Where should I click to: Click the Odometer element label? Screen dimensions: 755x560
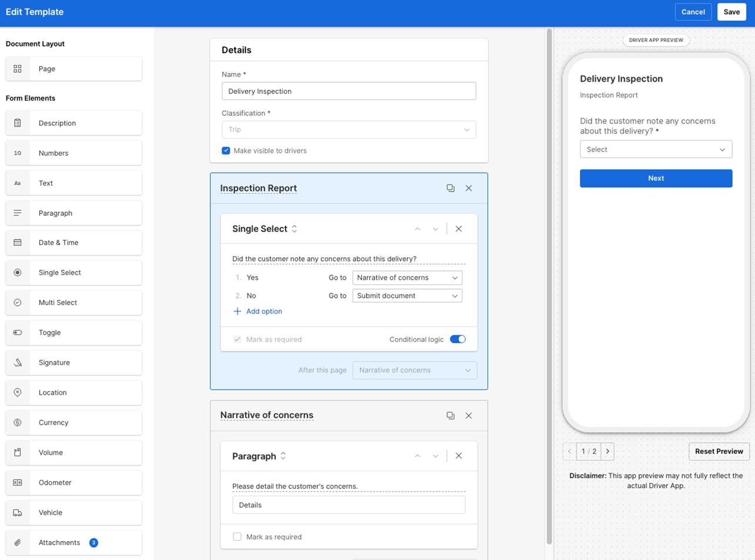55,482
